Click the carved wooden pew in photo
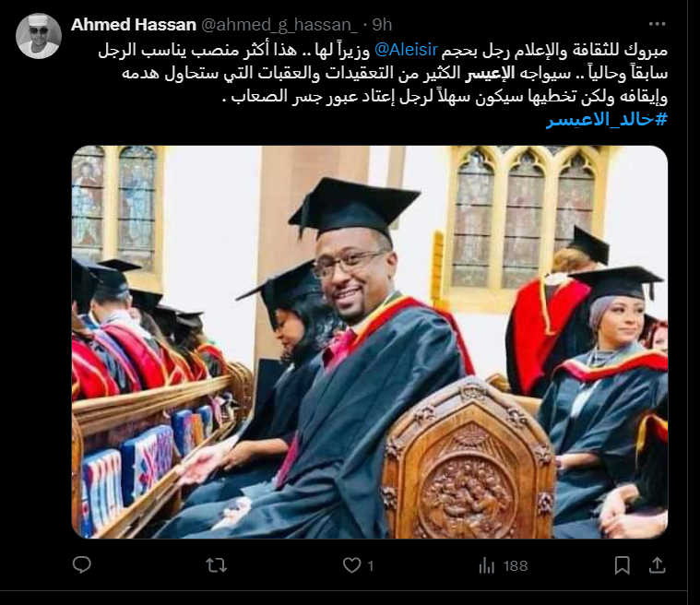 click(x=469, y=460)
